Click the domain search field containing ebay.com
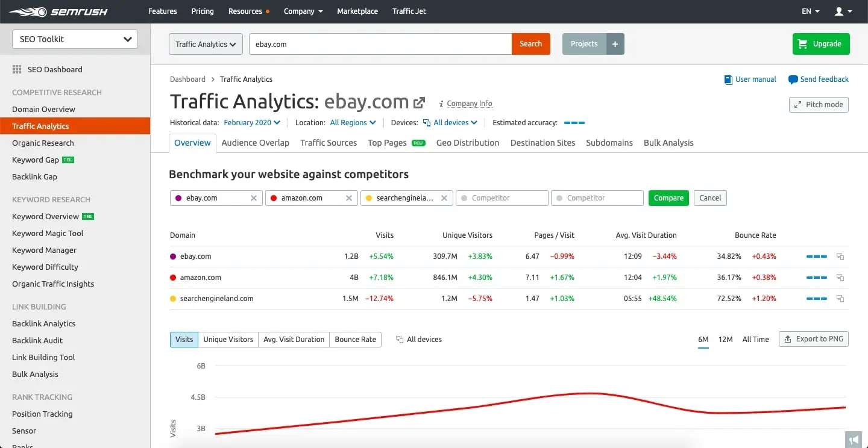This screenshot has height=448, width=868. click(x=380, y=44)
